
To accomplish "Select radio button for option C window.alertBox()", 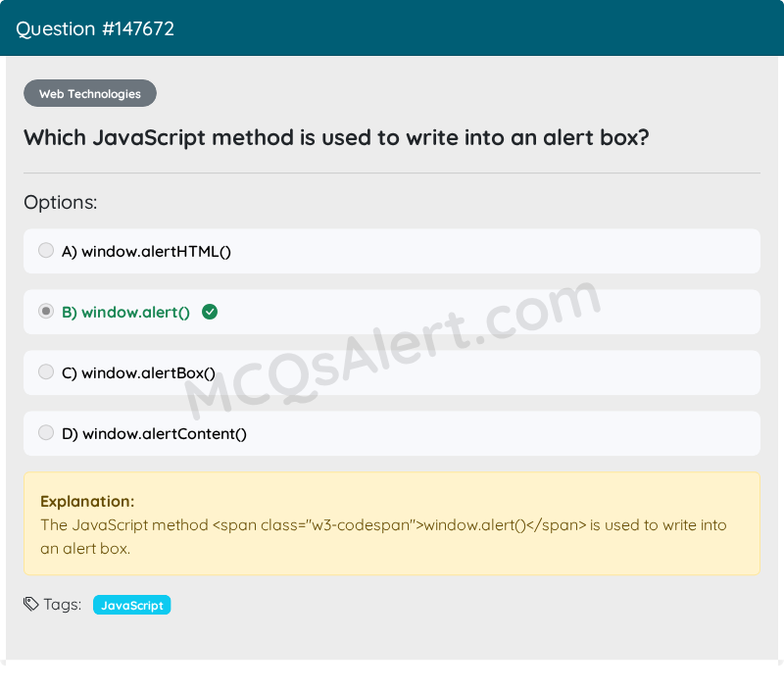I will click(x=46, y=371).
